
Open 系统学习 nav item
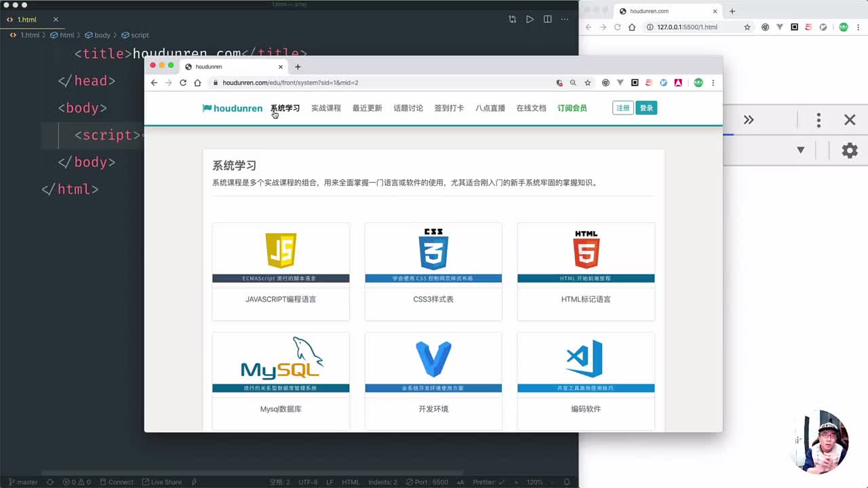[x=285, y=108]
